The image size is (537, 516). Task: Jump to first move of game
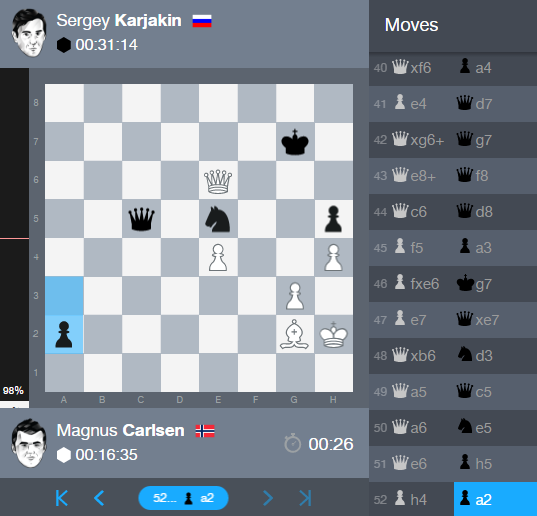click(x=62, y=498)
